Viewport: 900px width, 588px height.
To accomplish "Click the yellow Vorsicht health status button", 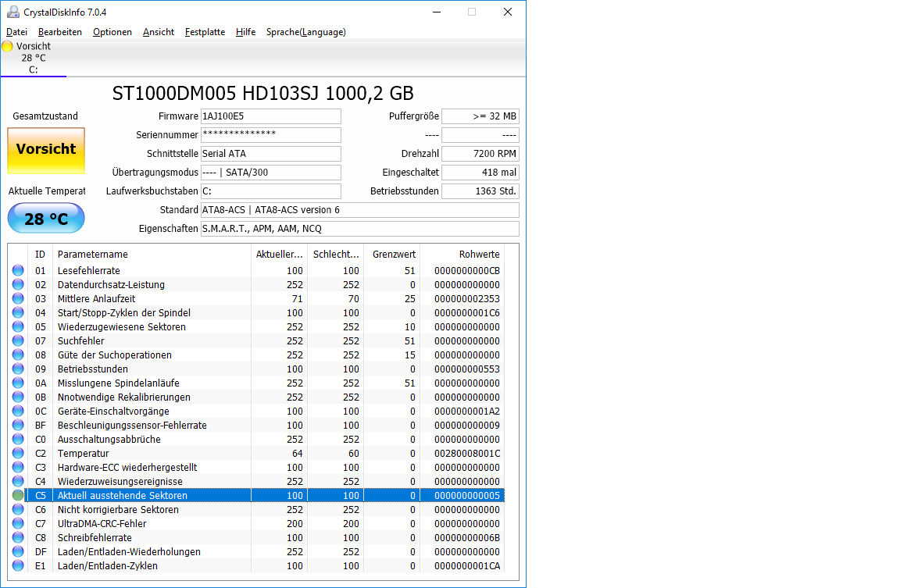I will [46, 150].
